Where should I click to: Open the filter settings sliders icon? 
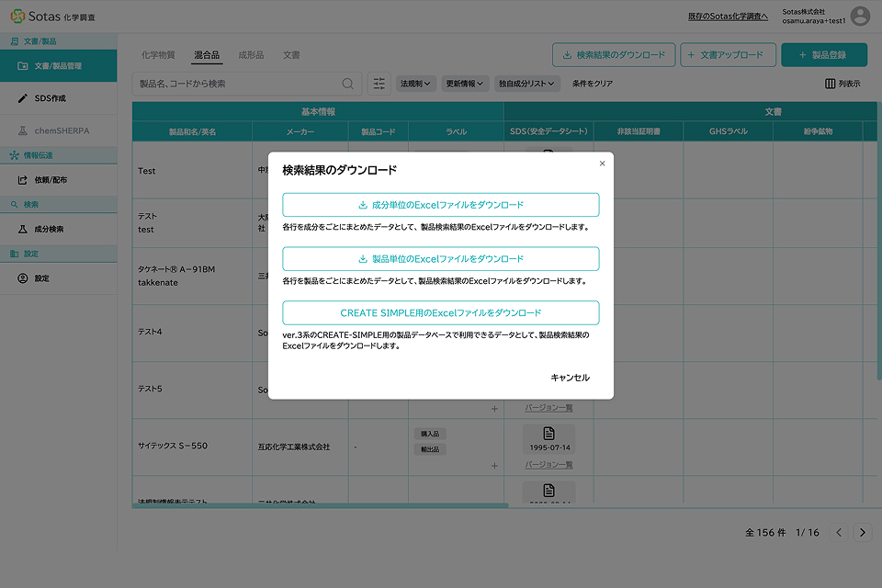point(379,84)
